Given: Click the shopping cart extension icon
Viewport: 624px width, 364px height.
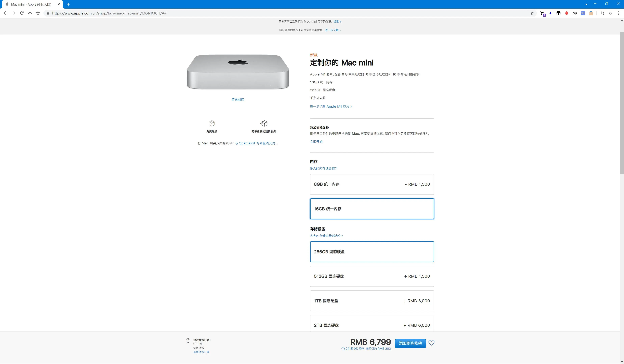Looking at the screenshot, I should point(542,13).
